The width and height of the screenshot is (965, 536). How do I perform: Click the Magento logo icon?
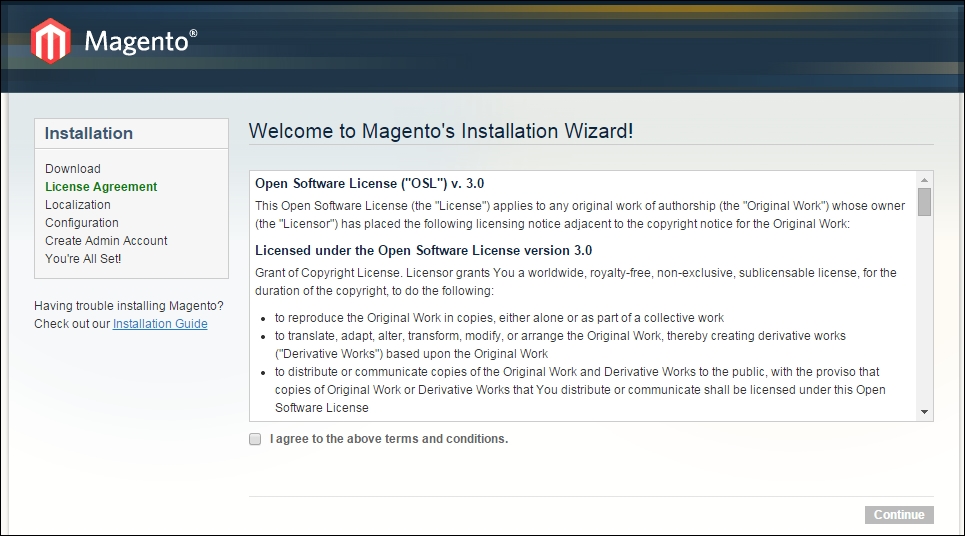click(50, 41)
